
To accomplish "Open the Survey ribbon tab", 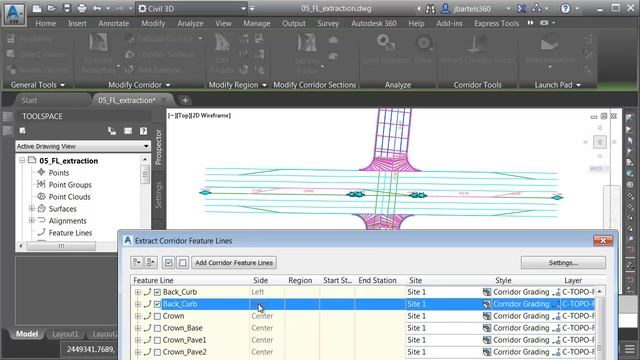I will [x=328, y=23].
